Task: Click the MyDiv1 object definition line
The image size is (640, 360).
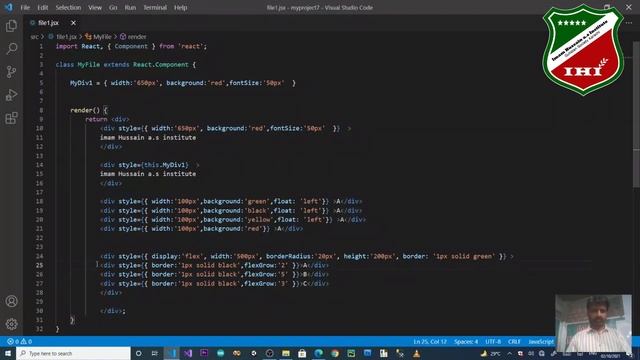Action: tap(183, 83)
